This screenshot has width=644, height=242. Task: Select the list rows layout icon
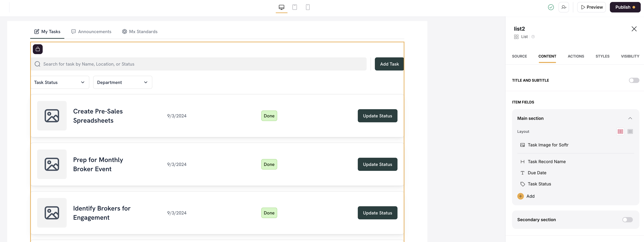(630, 132)
